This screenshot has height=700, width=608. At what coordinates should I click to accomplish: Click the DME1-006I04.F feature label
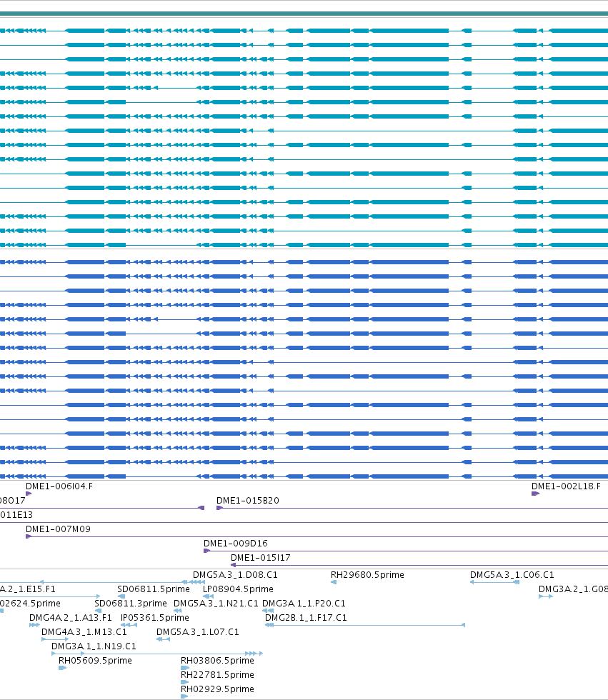(x=59, y=486)
